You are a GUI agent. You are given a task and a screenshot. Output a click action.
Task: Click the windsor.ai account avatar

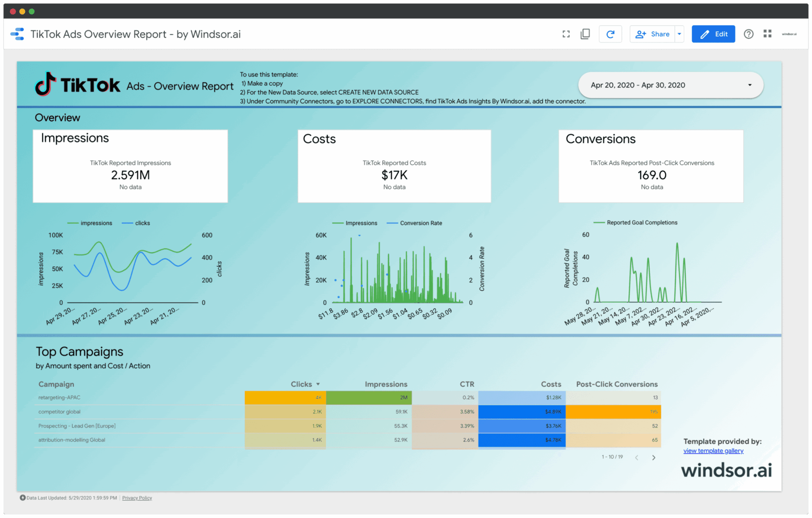point(789,34)
